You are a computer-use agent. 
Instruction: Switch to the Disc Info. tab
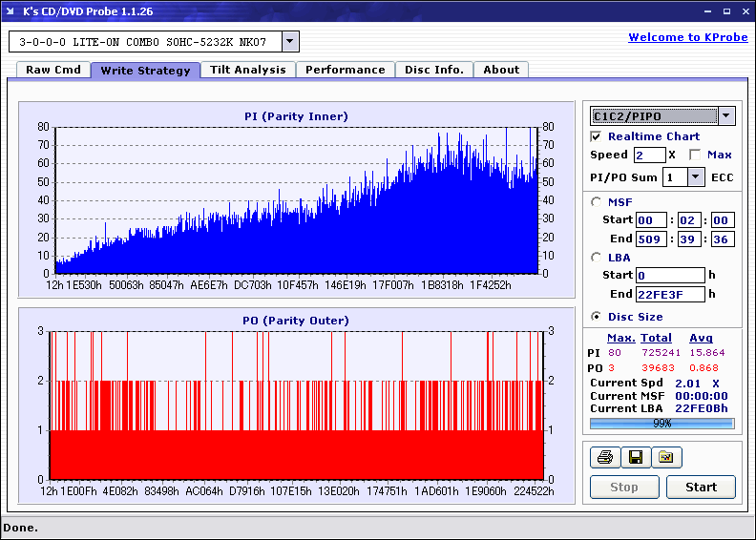(x=434, y=70)
